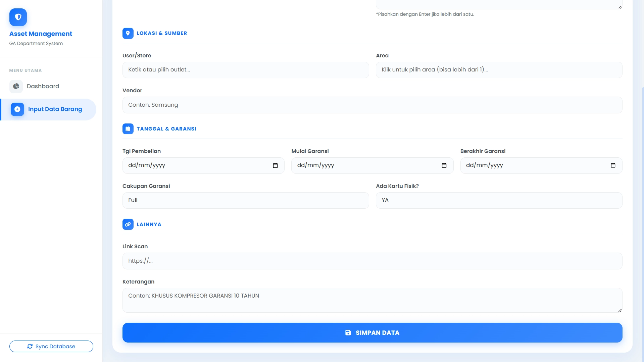Viewport: 644px width, 362px height.
Task: Focus the Berakhir Garansi date field
Action: pos(541,165)
